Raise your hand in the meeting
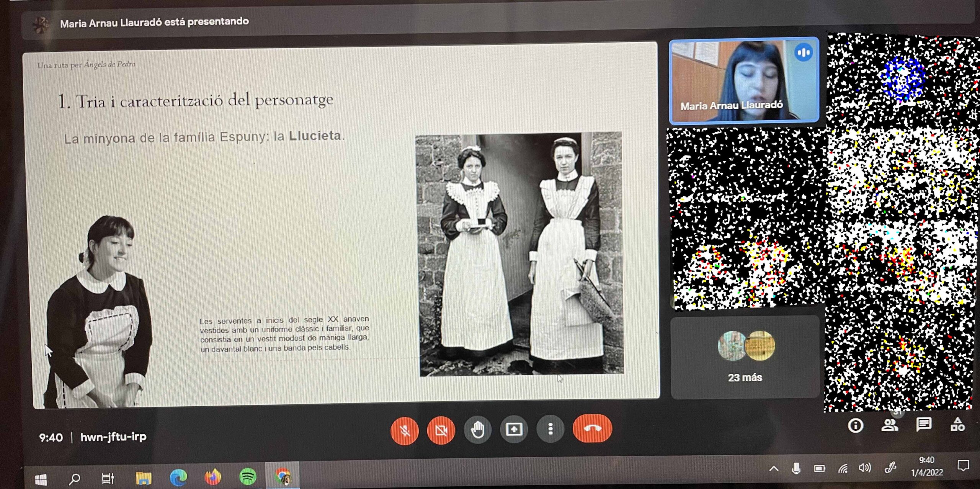Screen dimensions: 980x489 [x=477, y=430]
